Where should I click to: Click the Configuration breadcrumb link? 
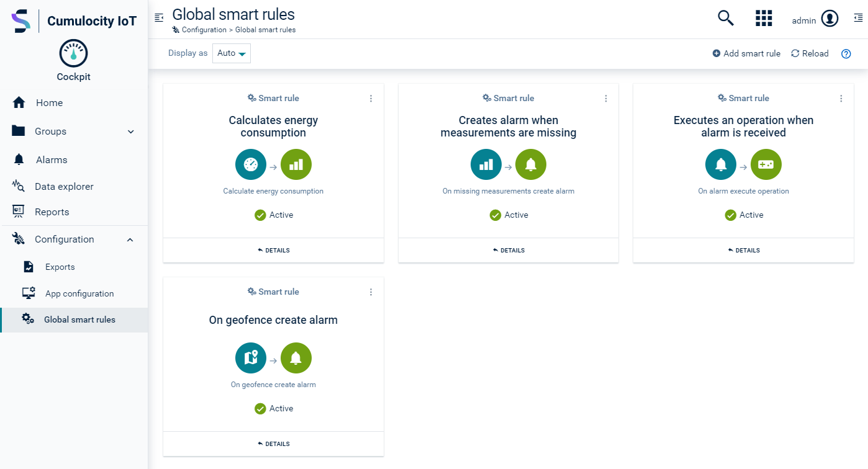(204, 30)
